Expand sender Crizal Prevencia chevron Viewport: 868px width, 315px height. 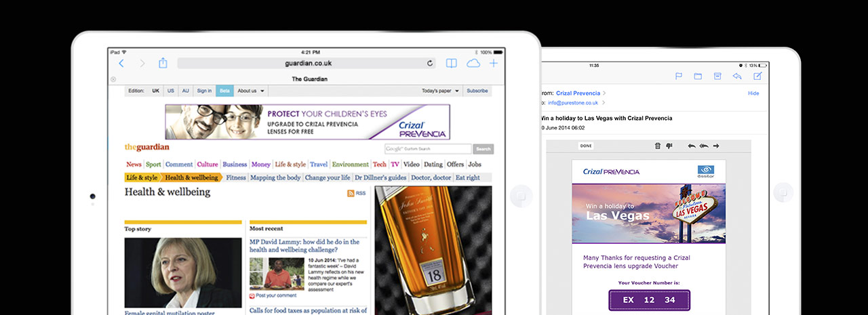coord(604,93)
